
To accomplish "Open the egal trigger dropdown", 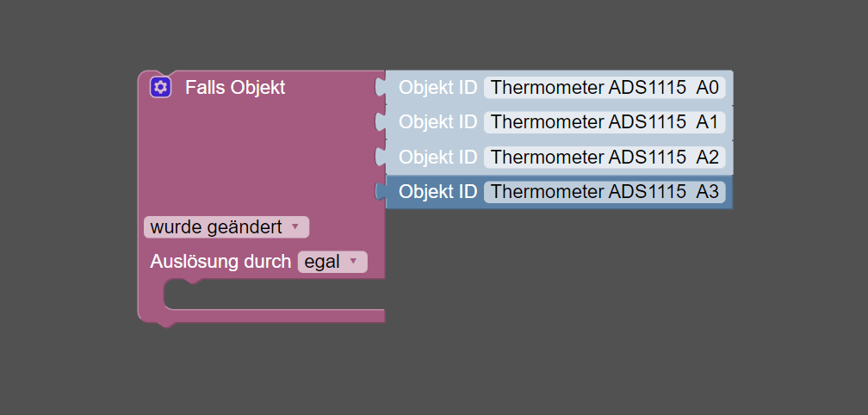I will tap(332, 262).
